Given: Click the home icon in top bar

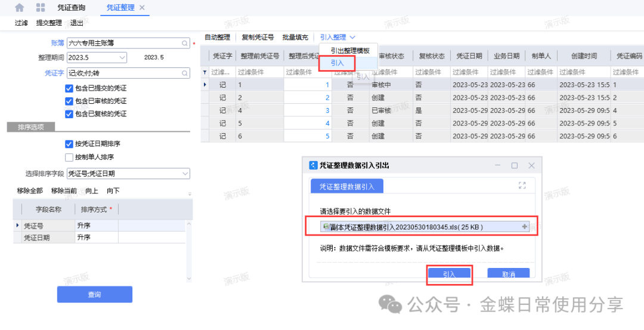Looking at the screenshot, I should click(x=20, y=8).
